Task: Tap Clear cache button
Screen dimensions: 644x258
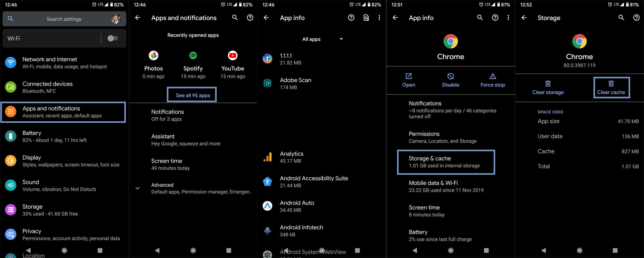Action: click(611, 88)
